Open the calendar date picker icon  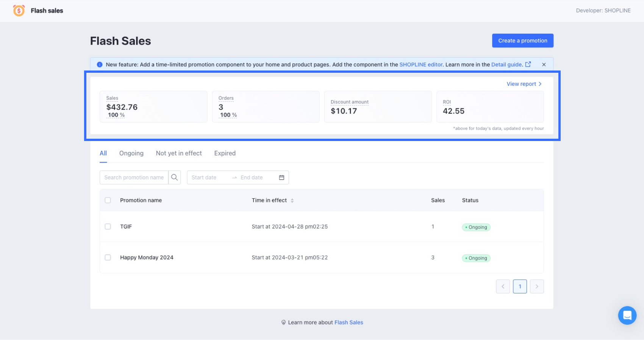coord(281,177)
